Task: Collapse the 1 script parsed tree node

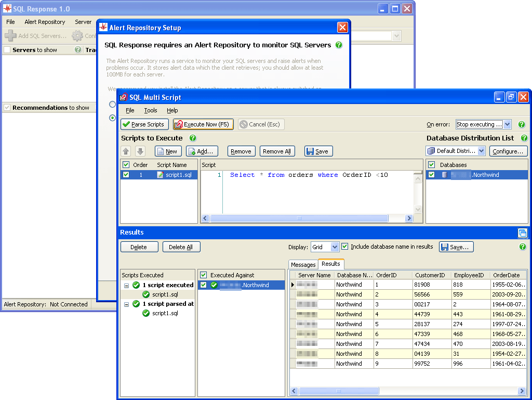Action: [x=127, y=304]
